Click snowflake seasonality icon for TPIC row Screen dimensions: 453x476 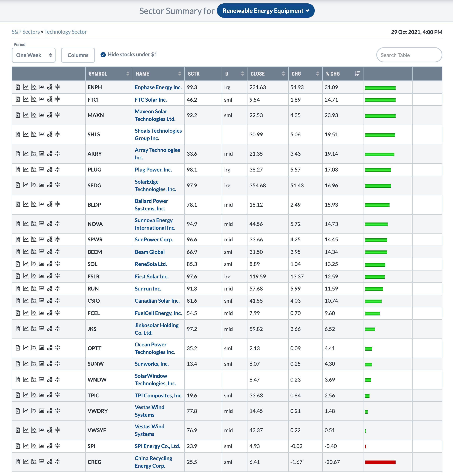57,395
